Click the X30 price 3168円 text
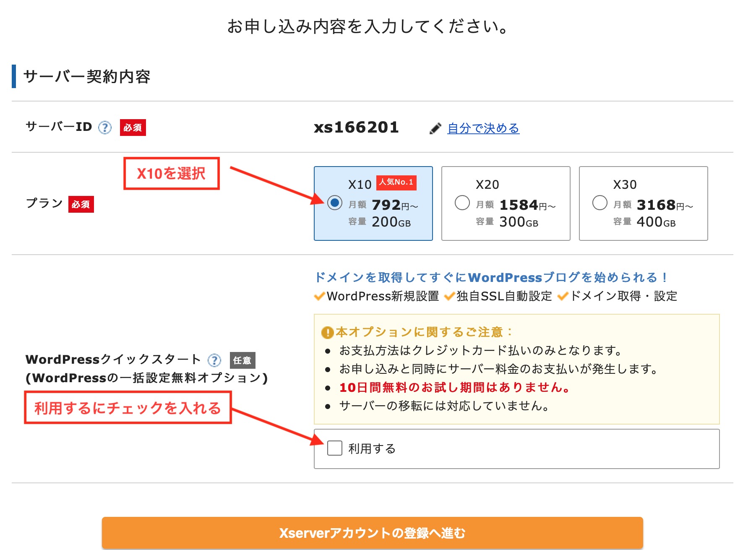This screenshot has width=756, height=550. click(665, 205)
